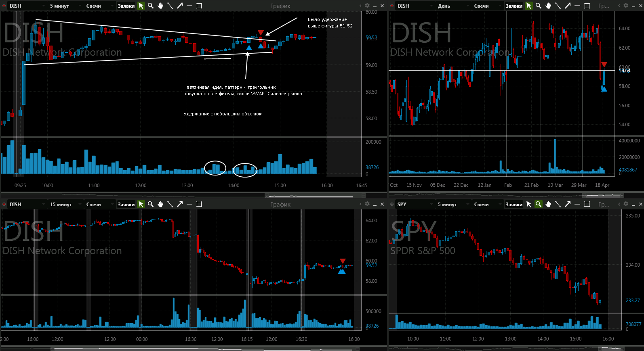Pick the hand pan tool in DISH 5-minute chart

tap(160, 6)
